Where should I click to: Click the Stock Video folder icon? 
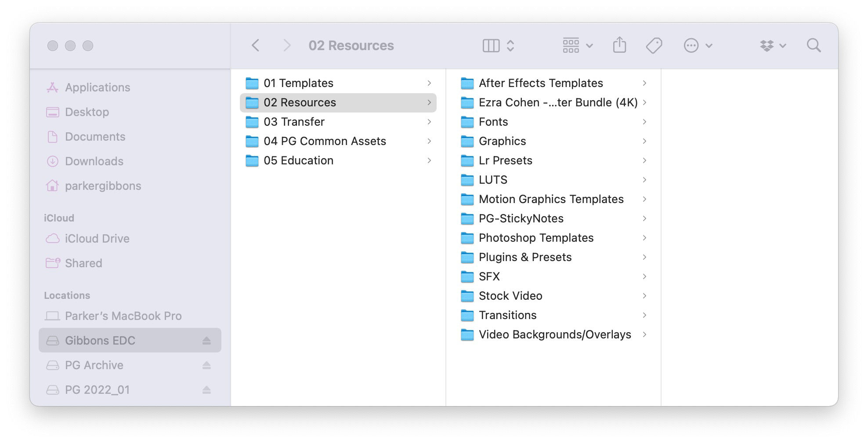467,296
